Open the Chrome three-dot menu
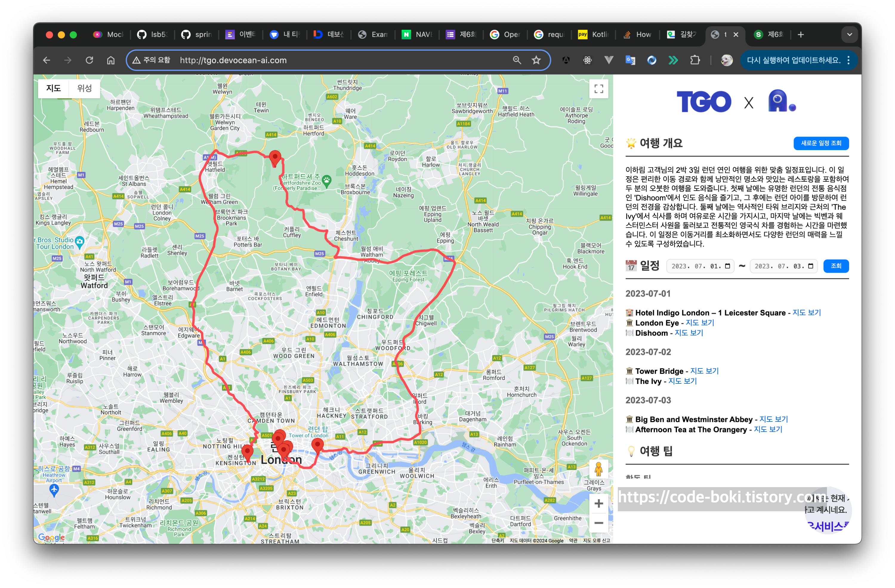This screenshot has width=895, height=588. point(848,60)
